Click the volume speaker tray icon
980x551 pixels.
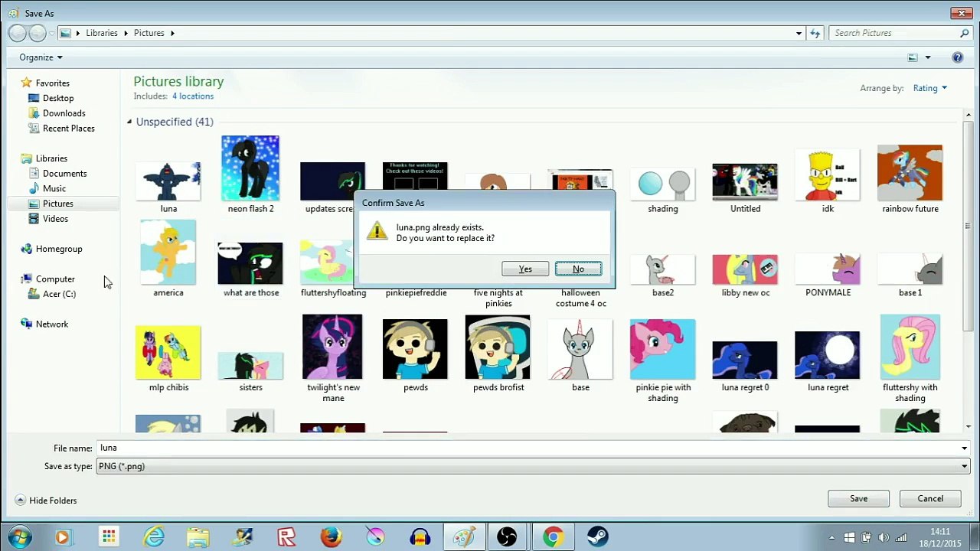(x=884, y=537)
